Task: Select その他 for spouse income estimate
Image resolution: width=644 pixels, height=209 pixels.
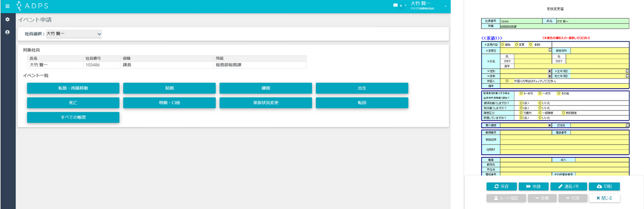Action: click(559, 93)
